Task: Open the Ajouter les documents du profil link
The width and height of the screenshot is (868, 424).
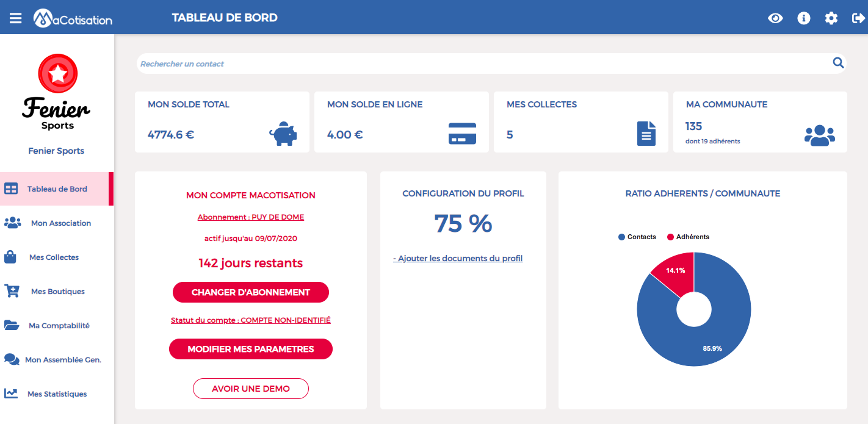Action: (458, 258)
